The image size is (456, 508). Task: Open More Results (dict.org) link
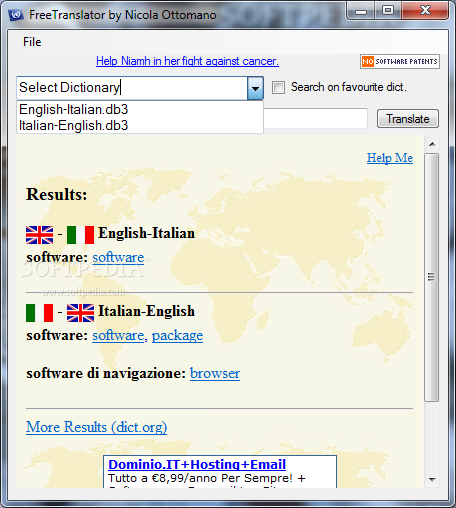97,427
